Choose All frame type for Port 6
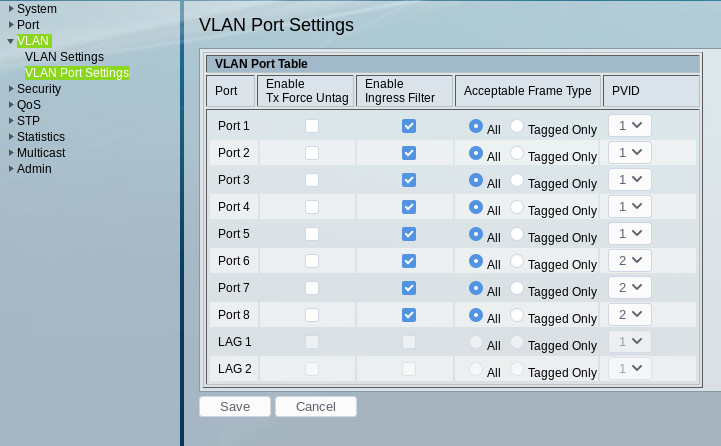The width and height of the screenshot is (721, 446). pos(476,261)
